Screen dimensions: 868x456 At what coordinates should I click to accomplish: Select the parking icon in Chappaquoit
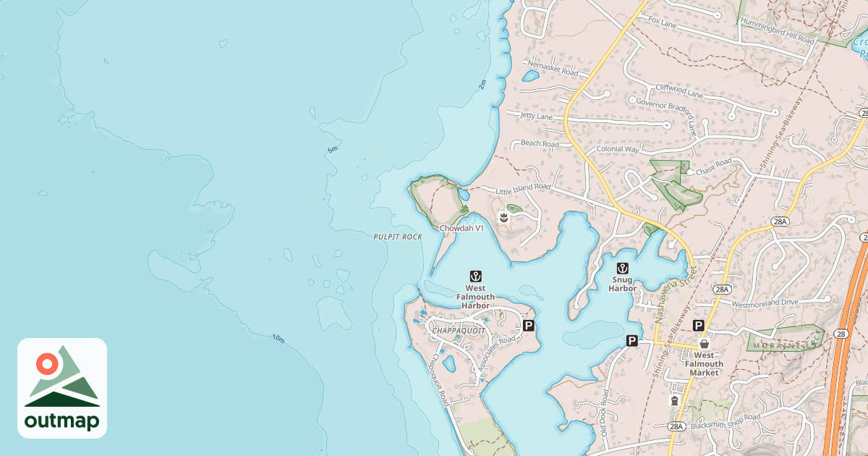click(529, 326)
